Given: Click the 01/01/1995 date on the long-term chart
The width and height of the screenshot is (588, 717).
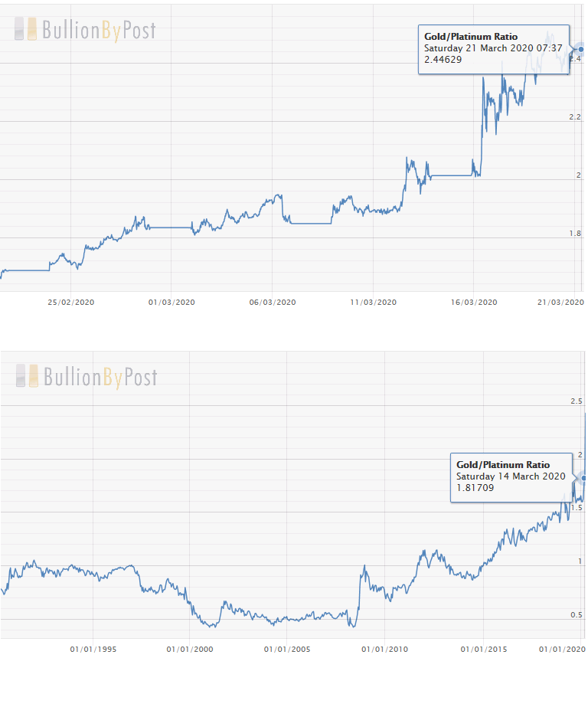Looking at the screenshot, I should (93, 650).
